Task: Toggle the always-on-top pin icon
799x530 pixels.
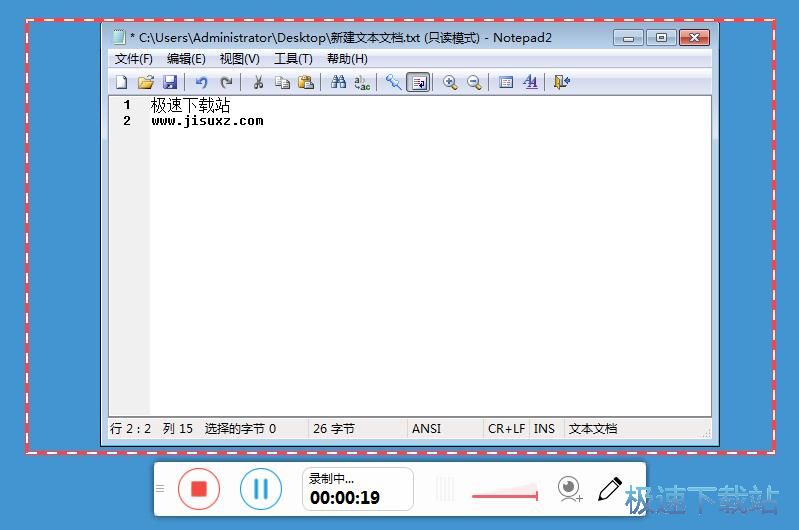Action: click(x=393, y=82)
